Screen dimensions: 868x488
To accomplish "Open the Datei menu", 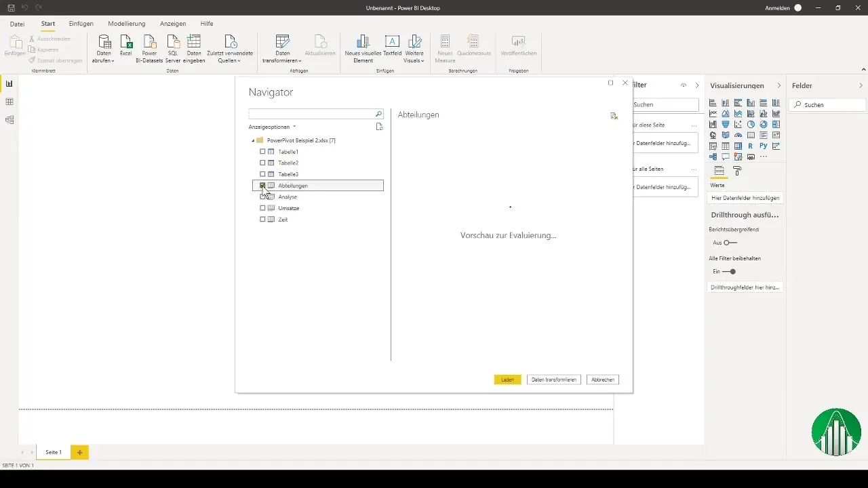I will click(x=17, y=24).
